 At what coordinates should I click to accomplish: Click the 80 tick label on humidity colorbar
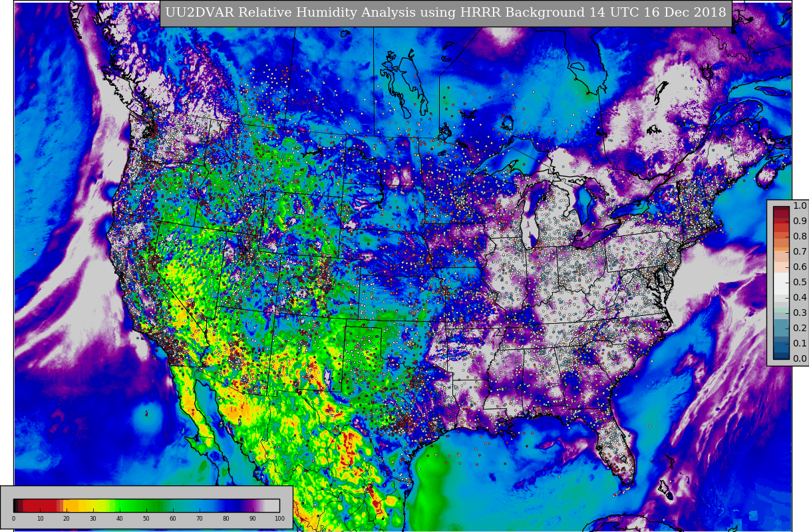tap(226, 519)
